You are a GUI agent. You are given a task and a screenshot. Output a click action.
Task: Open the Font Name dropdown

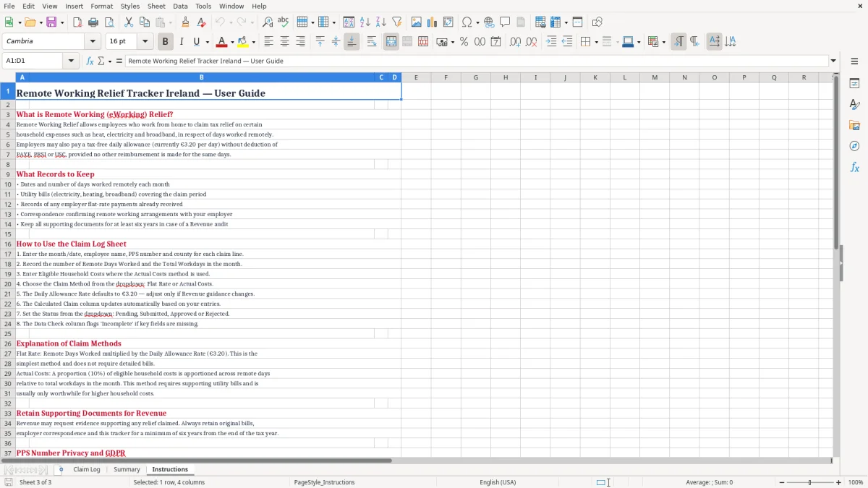tap(93, 41)
